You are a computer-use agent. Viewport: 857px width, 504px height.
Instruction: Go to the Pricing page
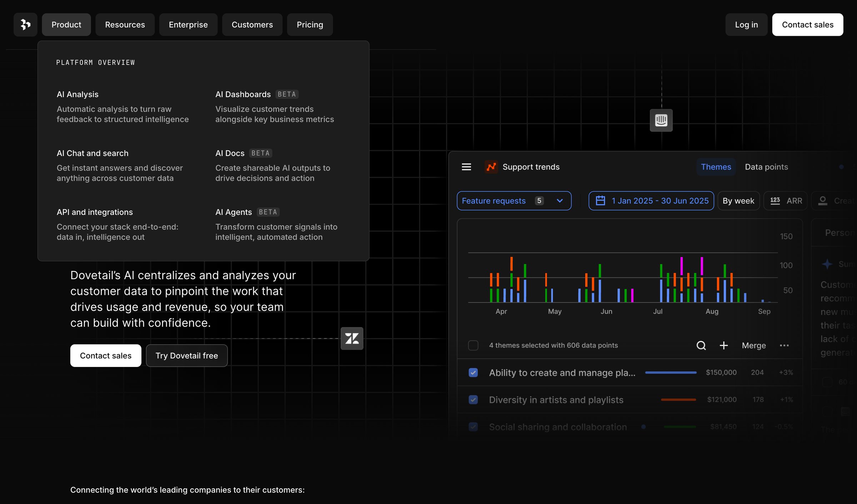click(310, 25)
